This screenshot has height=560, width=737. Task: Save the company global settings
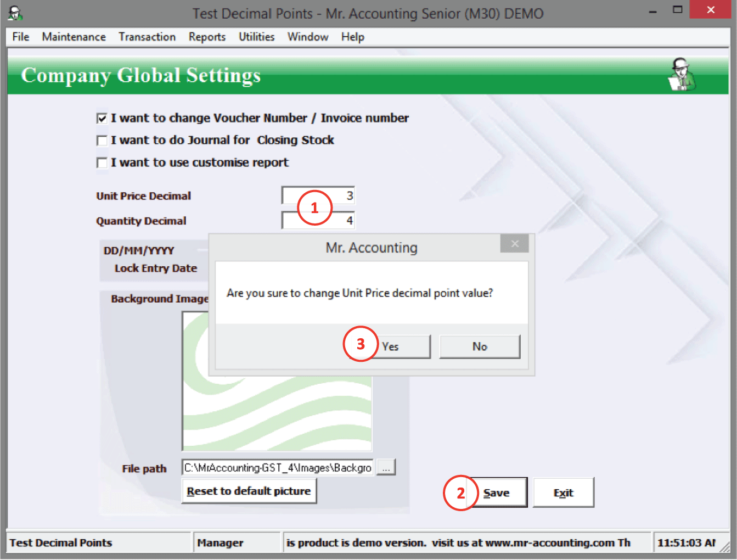point(497,492)
